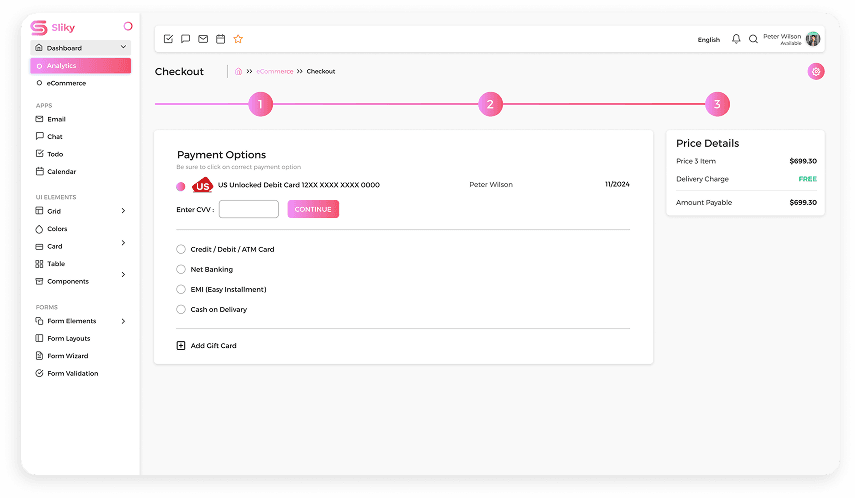855x498 pixels.
Task: Open eCommerce in the sidebar menu
Action: tap(66, 83)
